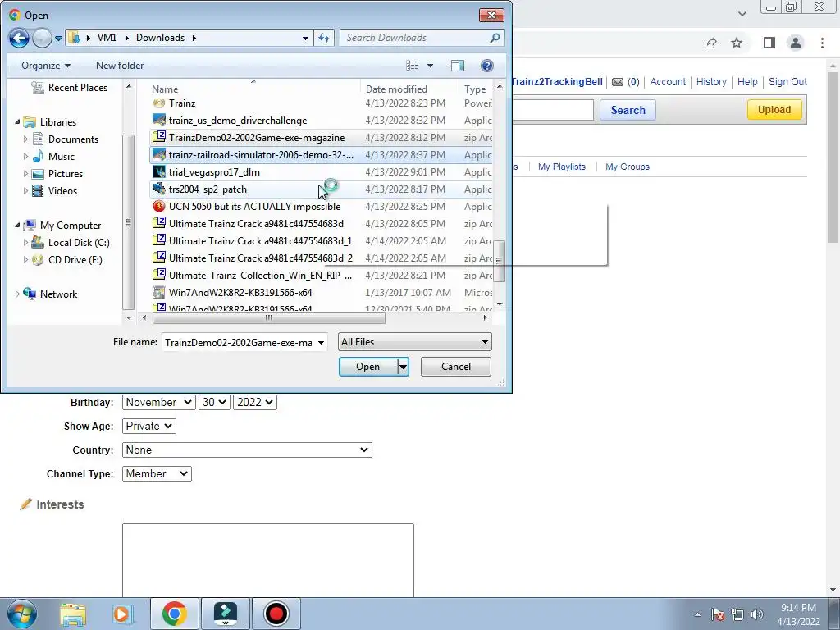Viewport: 840px width, 630px height.
Task: Open Account link
Action: [x=668, y=82]
